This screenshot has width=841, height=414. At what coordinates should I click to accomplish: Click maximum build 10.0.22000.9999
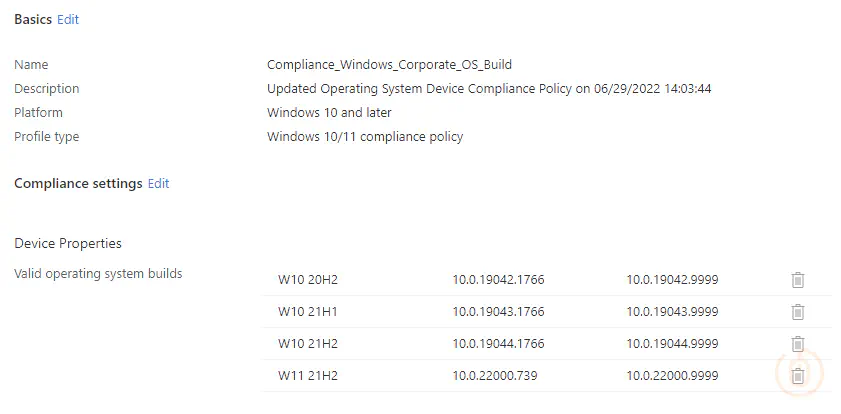[x=673, y=375]
